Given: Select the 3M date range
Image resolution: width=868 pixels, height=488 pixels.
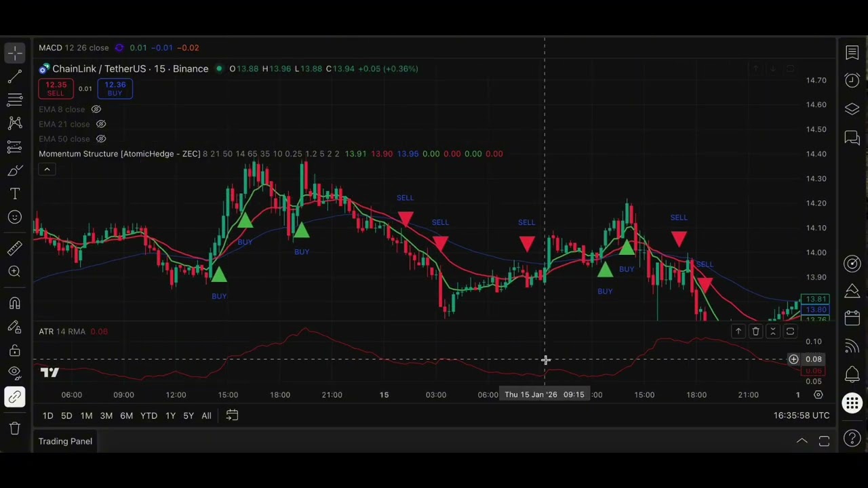Looking at the screenshot, I should click(106, 415).
